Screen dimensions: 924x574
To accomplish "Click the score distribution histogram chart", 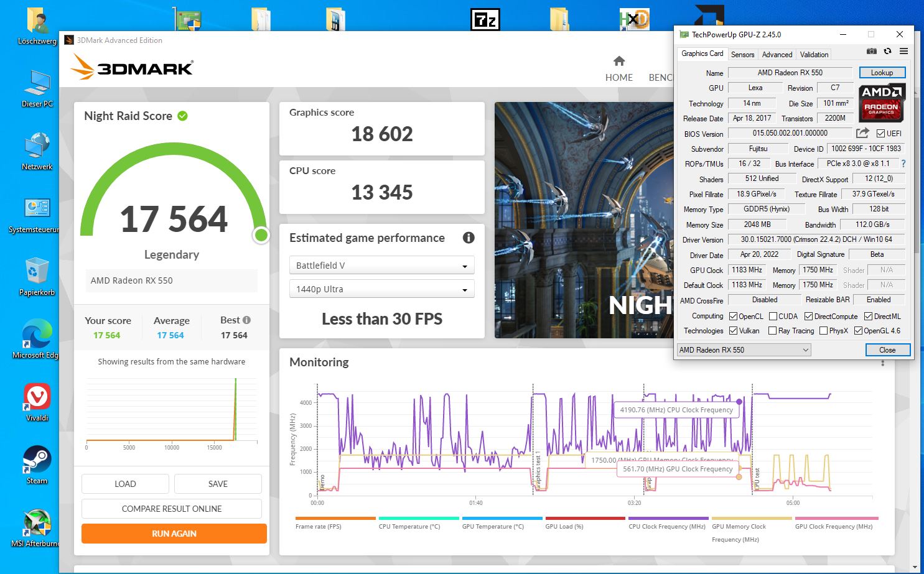I will (x=172, y=413).
